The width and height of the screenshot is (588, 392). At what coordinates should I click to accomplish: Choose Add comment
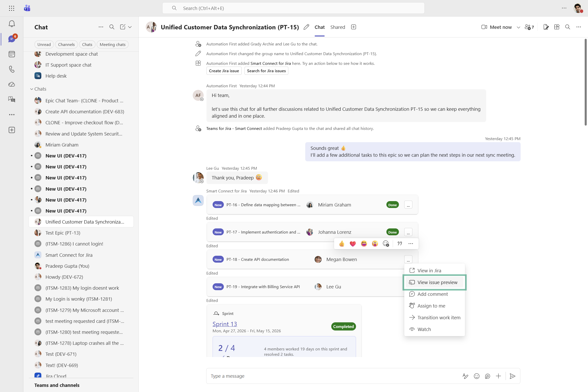tap(434, 294)
